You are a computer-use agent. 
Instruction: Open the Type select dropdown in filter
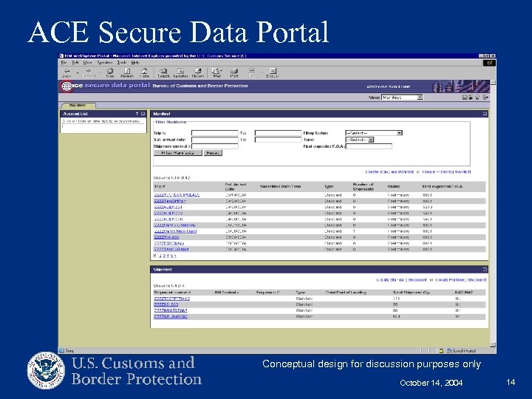point(359,140)
